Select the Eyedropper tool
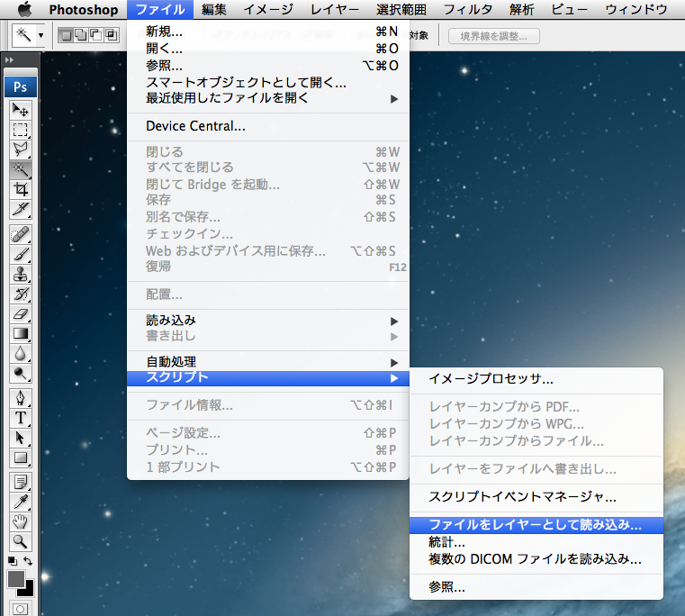This screenshot has height=616, width=685. [20, 502]
